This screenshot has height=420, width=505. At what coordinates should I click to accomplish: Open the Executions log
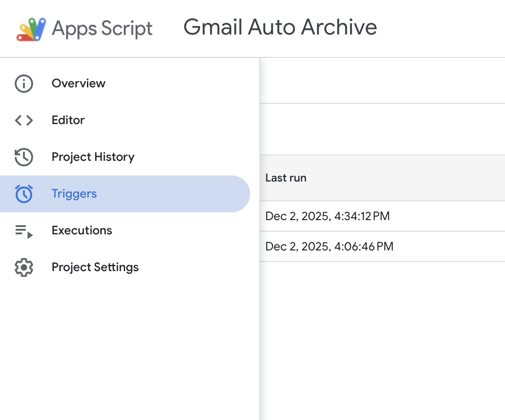tap(82, 230)
